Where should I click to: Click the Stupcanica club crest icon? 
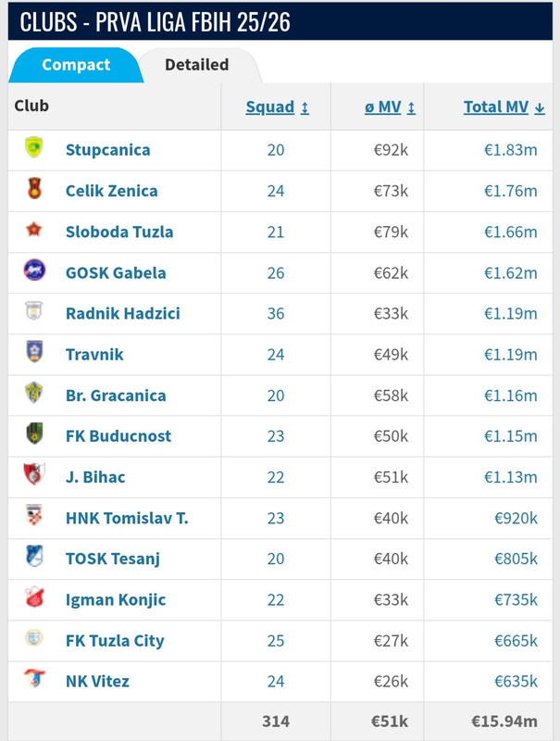click(34, 147)
